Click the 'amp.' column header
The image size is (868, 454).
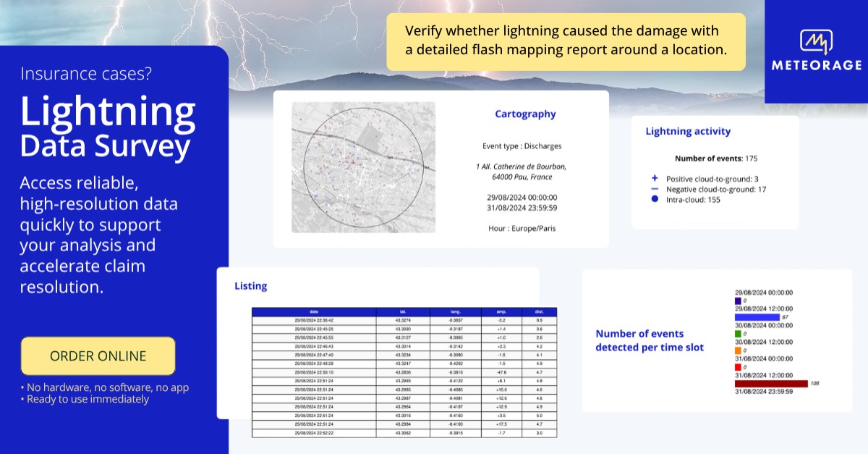coord(501,311)
